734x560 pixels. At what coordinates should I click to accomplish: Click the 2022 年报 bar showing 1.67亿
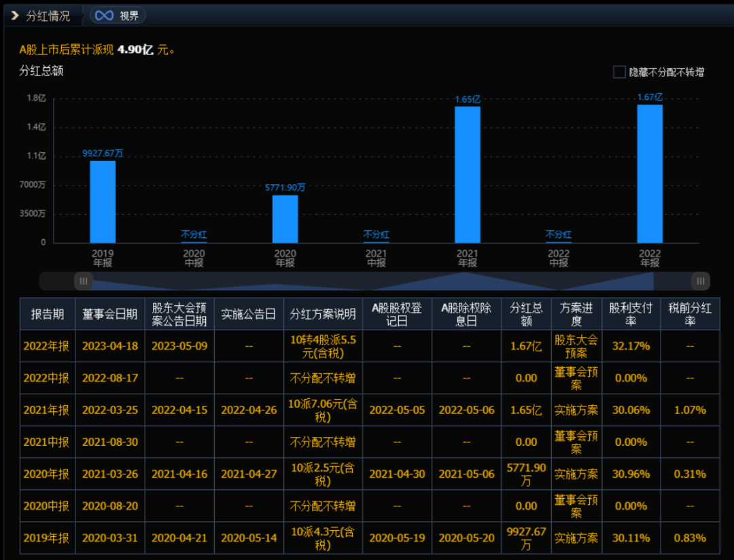(650, 174)
